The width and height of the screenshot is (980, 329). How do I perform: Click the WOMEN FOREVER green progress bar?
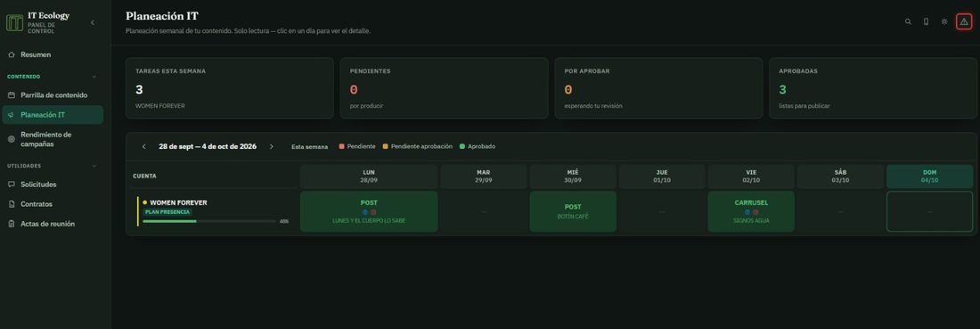coord(209,221)
